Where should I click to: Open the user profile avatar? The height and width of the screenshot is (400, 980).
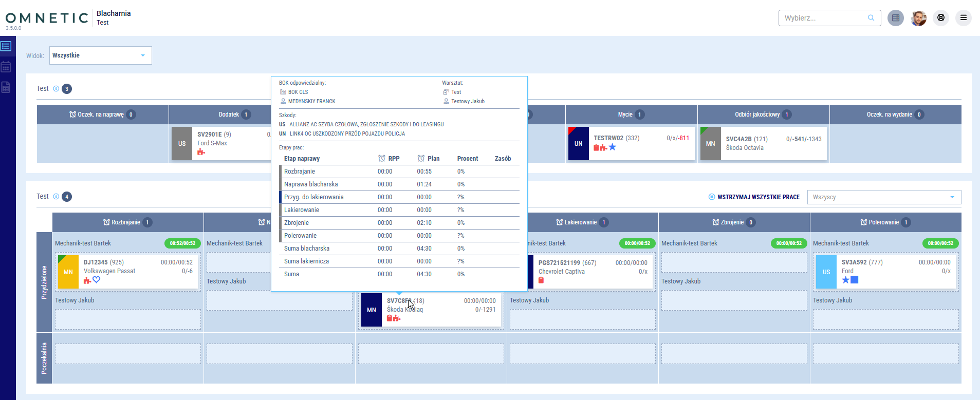[918, 18]
